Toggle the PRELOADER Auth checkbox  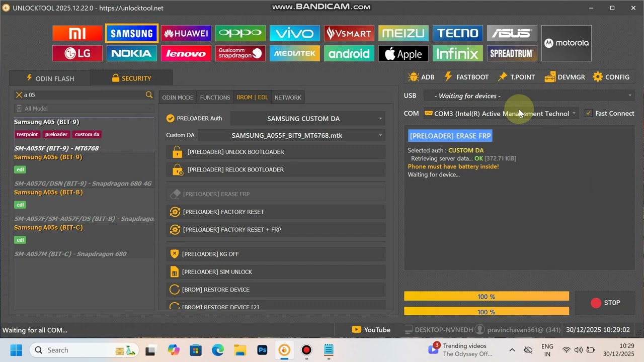click(x=171, y=118)
